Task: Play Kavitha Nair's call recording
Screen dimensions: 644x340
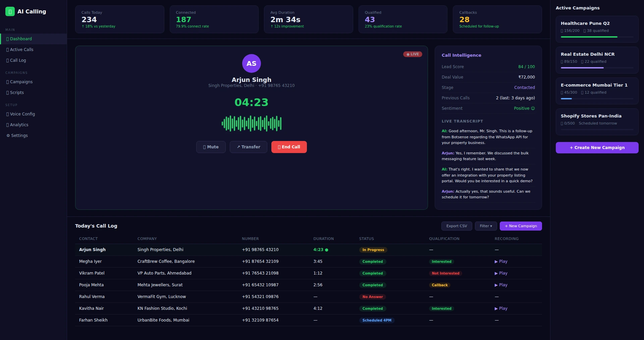Action: point(501,308)
